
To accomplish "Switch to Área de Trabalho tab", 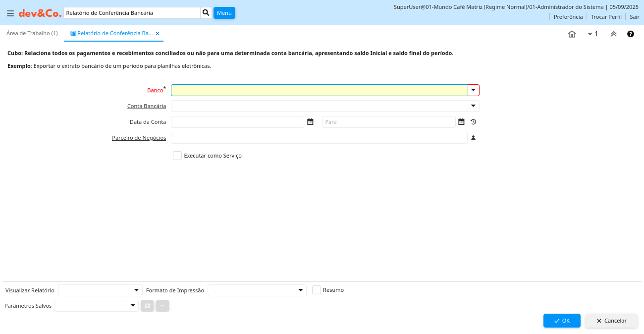I will click(32, 33).
